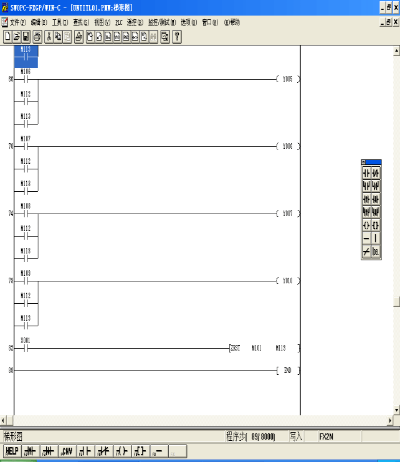Click the vertical scrollbar down arrow
This screenshot has width=400, height=462.
[396, 410]
